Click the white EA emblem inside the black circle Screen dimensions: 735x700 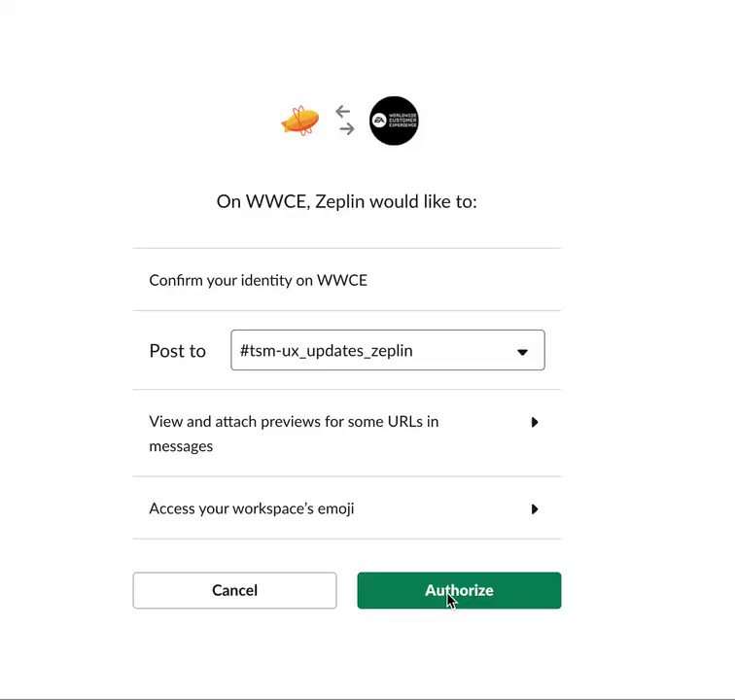(x=379, y=121)
